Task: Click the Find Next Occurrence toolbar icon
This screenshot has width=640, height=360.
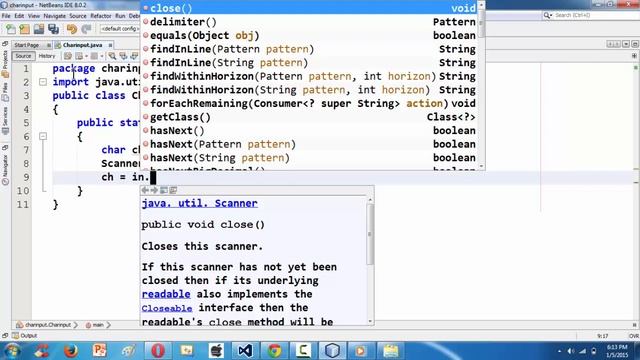Action: click(134, 56)
